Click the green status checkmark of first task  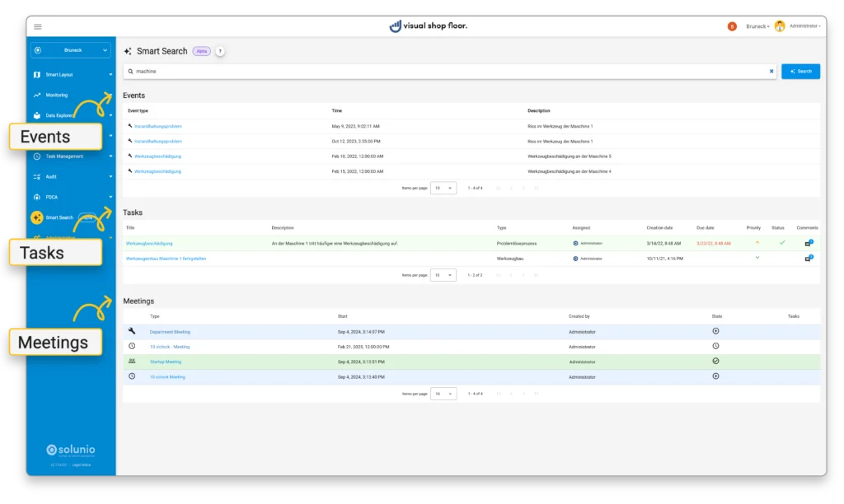click(782, 243)
